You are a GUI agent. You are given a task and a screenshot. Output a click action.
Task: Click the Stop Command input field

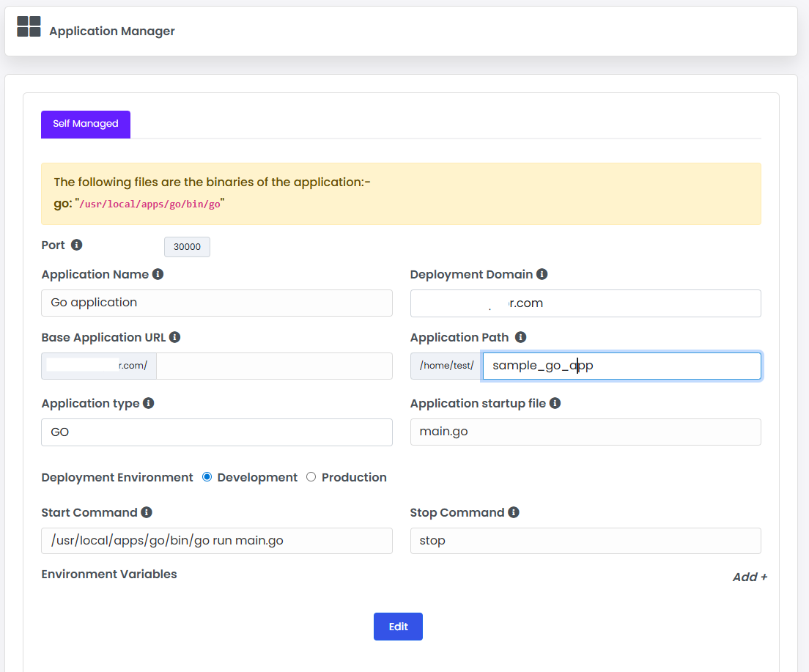[x=585, y=541]
